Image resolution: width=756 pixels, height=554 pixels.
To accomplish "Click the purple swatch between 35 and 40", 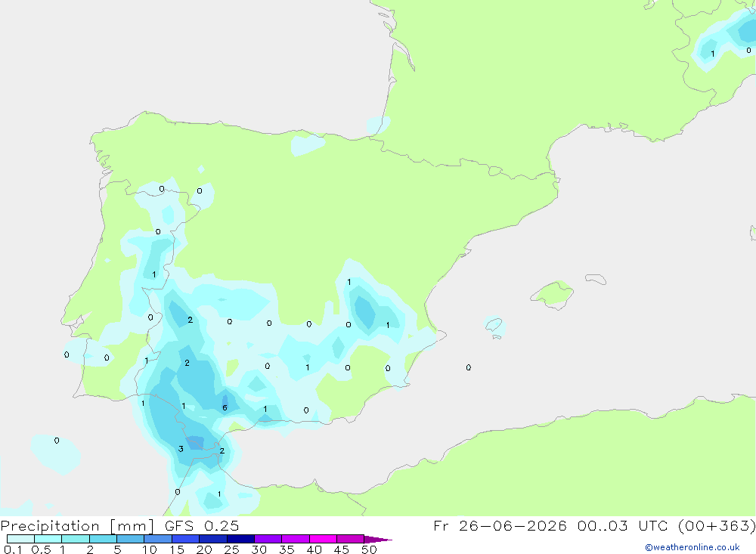I will [296, 539].
